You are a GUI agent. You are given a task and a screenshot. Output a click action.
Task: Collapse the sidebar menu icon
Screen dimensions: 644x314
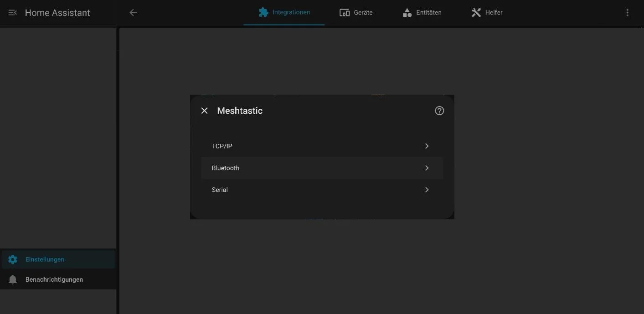(13, 13)
